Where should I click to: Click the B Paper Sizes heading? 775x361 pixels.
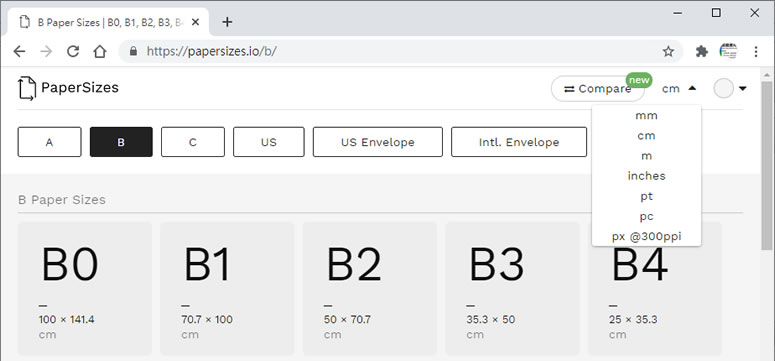click(x=62, y=200)
